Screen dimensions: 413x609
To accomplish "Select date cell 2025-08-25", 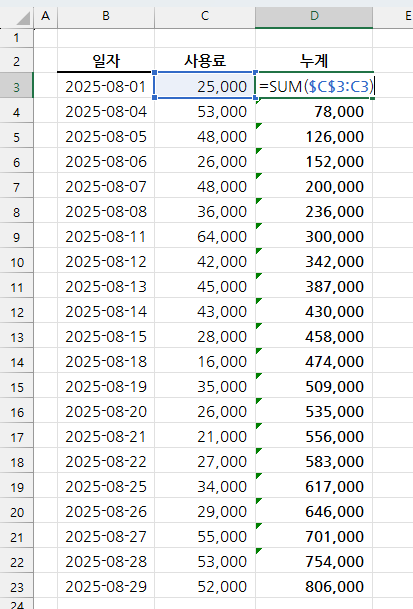I will pyautogui.click(x=106, y=486).
